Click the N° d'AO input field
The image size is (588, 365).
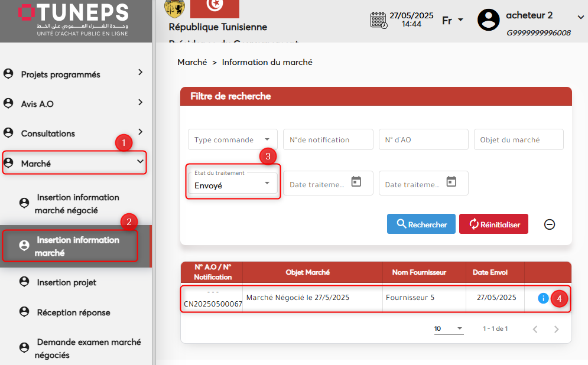[x=423, y=140]
